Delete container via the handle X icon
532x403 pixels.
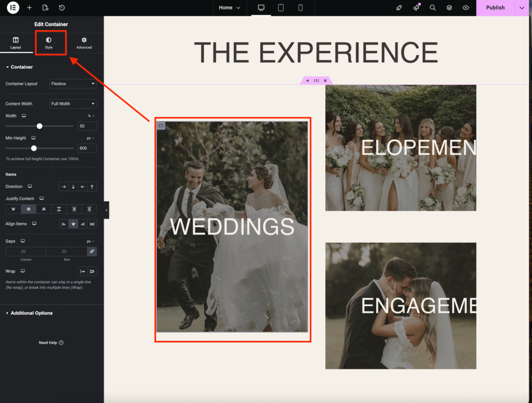pyautogui.click(x=325, y=81)
